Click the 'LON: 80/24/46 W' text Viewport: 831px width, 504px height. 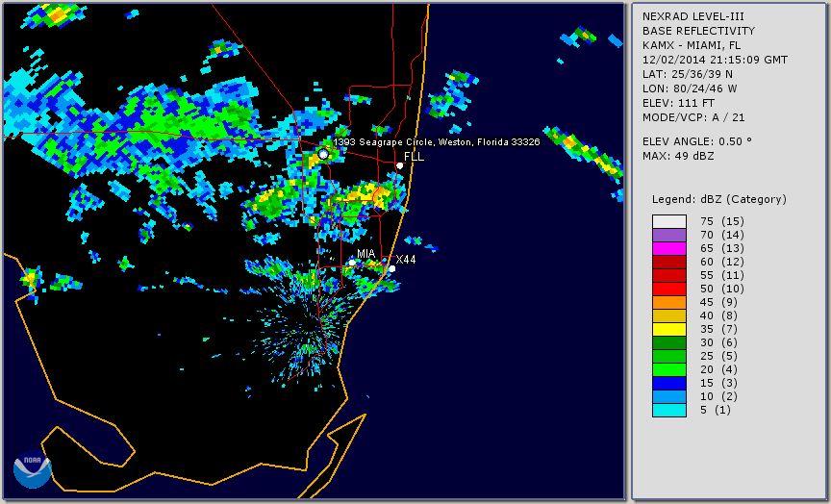pos(690,88)
